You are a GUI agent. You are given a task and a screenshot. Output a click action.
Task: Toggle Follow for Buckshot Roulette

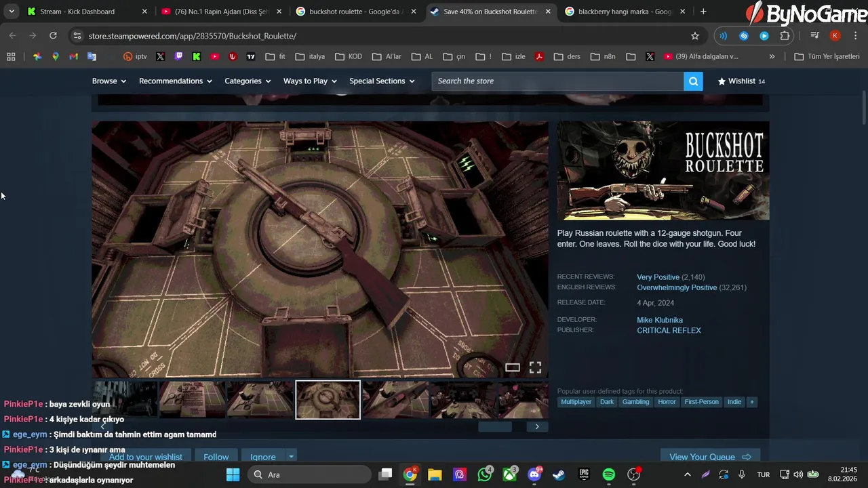point(216,457)
